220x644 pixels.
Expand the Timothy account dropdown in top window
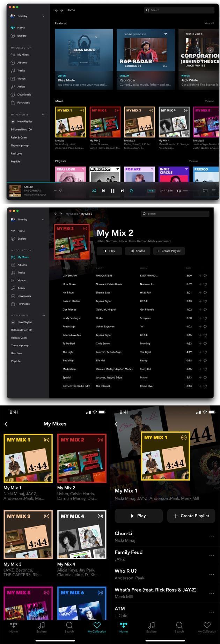[x=43, y=16]
